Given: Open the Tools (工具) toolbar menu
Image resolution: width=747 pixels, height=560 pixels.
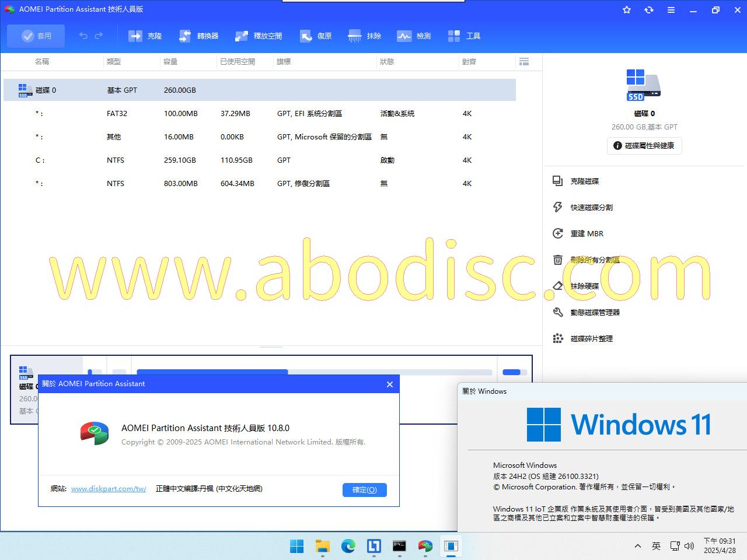Looking at the screenshot, I should click(x=464, y=36).
